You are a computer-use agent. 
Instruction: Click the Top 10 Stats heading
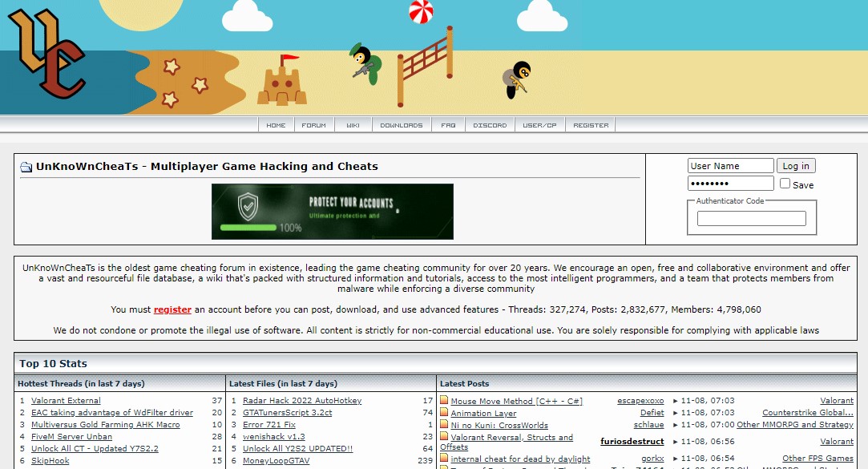[x=53, y=364]
